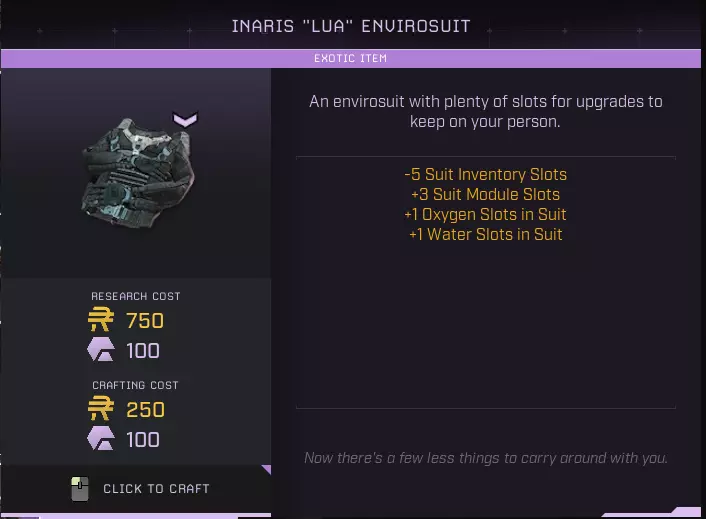Click the mouse icon beside Click to Craft
The height and width of the screenshot is (519, 706).
point(80,489)
